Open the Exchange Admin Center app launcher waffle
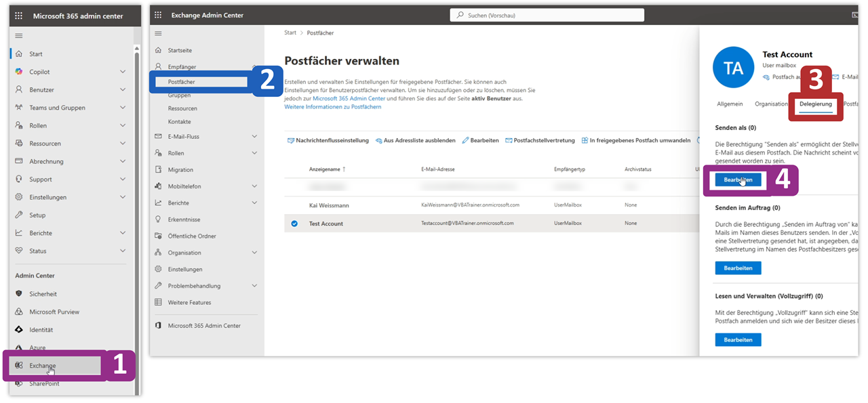Image resolution: width=868 pixels, height=403 pixels. 158,15
